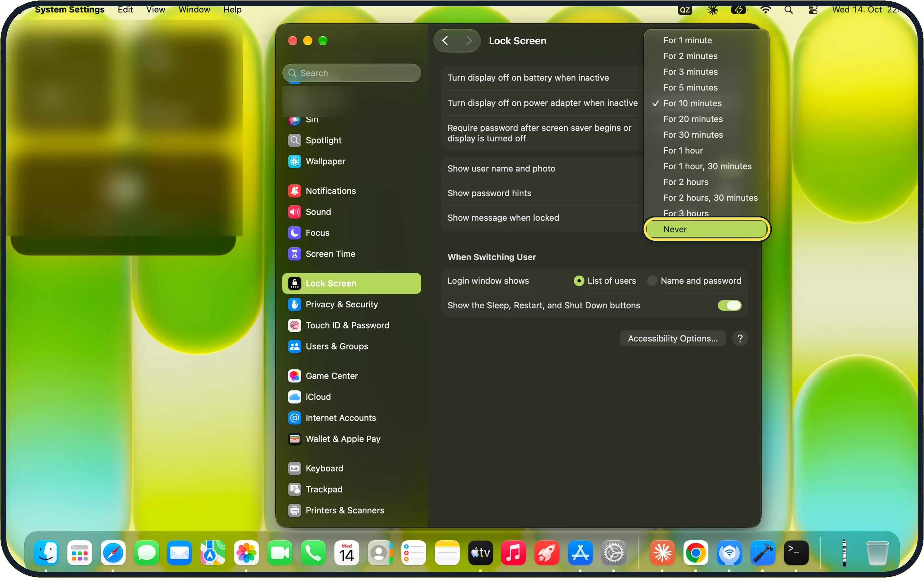Open Trackpad settings in sidebar
The width and height of the screenshot is (924, 578).
point(351,489)
